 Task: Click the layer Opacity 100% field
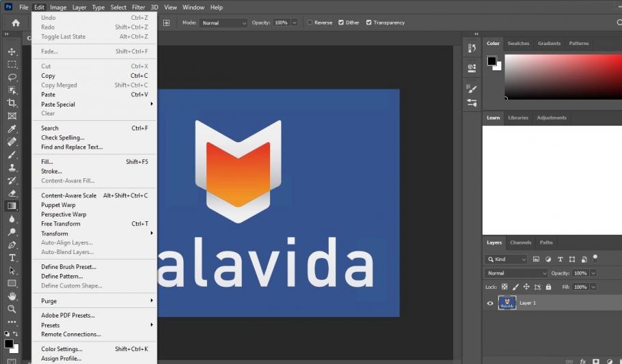[581, 273]
